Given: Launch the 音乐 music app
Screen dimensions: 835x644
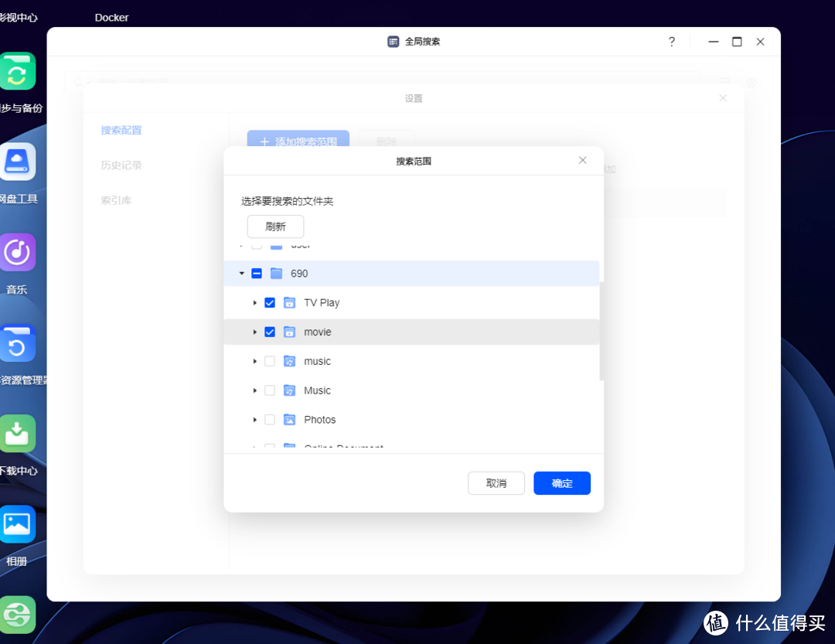Looking at the screenshot, I should [x=17, y=252].
